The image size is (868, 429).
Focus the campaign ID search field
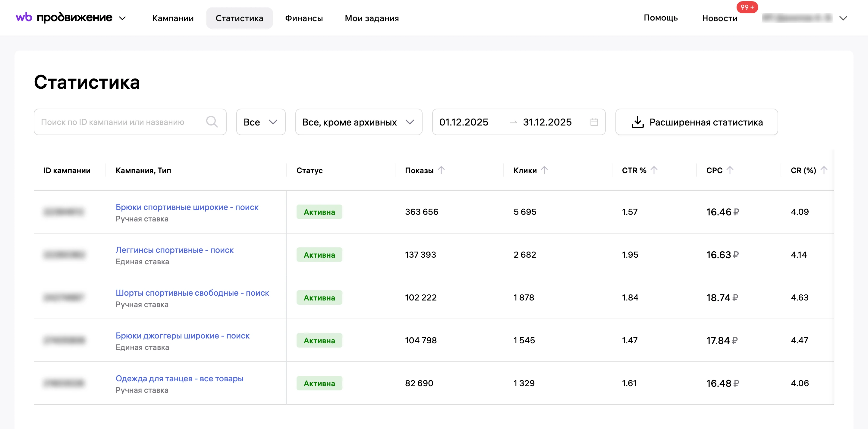(x=130, y=122)
